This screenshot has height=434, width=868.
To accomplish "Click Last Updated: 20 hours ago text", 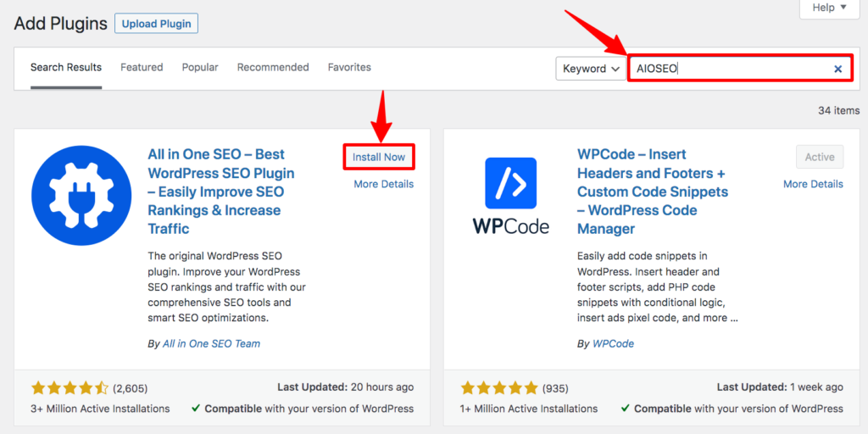I will pos(344,387).
